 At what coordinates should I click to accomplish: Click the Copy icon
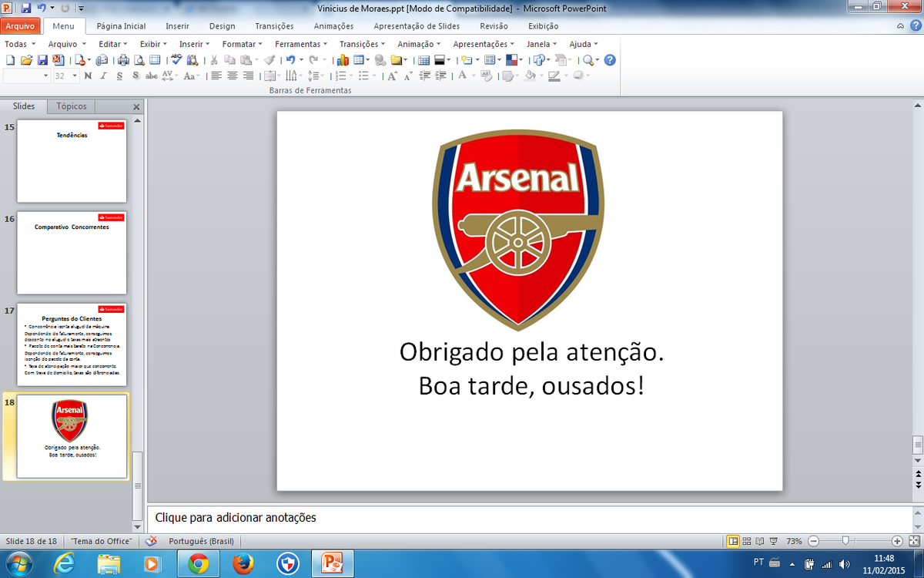tap(229, 60)
